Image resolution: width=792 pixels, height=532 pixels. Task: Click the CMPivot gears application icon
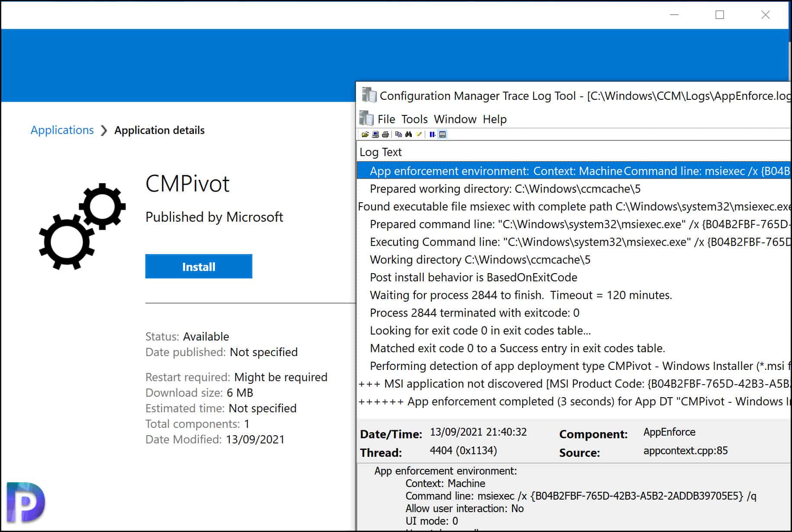point(82,226)
